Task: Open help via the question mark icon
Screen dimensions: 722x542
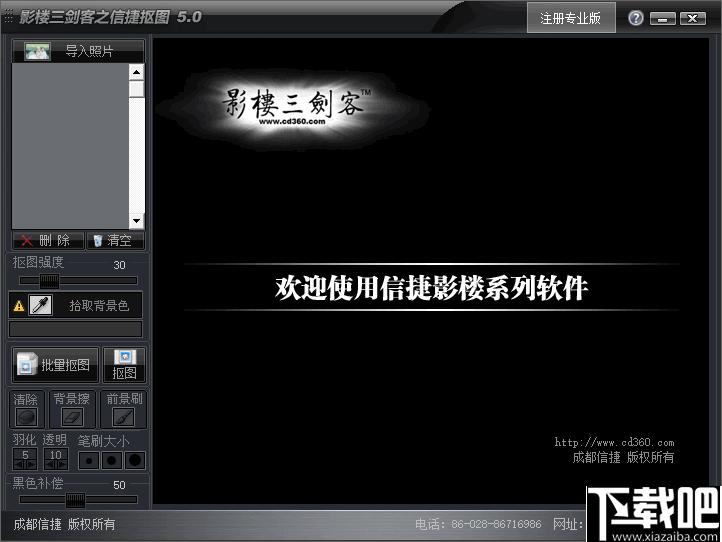Action: pos(636,18)
